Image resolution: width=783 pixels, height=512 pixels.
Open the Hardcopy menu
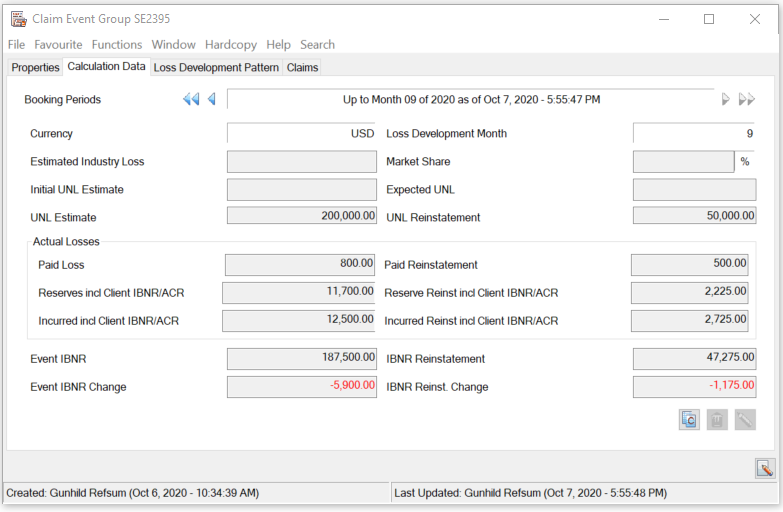[x=231, y=45]
